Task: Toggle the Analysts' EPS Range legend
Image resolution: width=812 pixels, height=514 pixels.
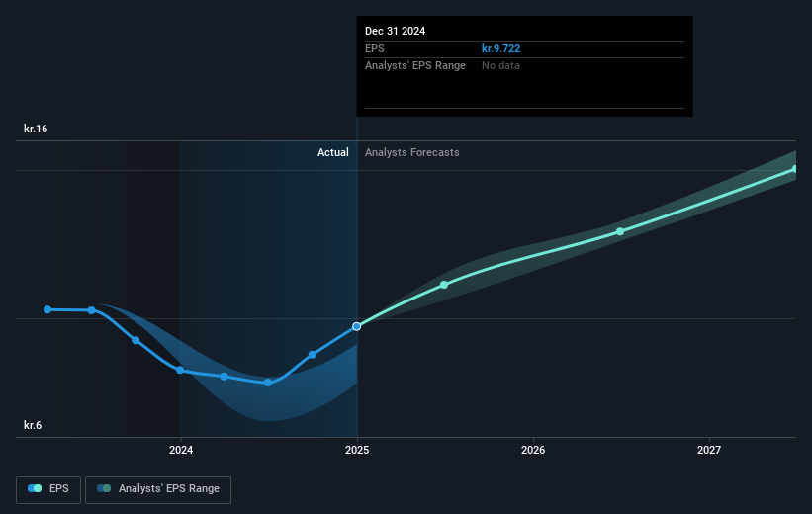Action: 158,489
